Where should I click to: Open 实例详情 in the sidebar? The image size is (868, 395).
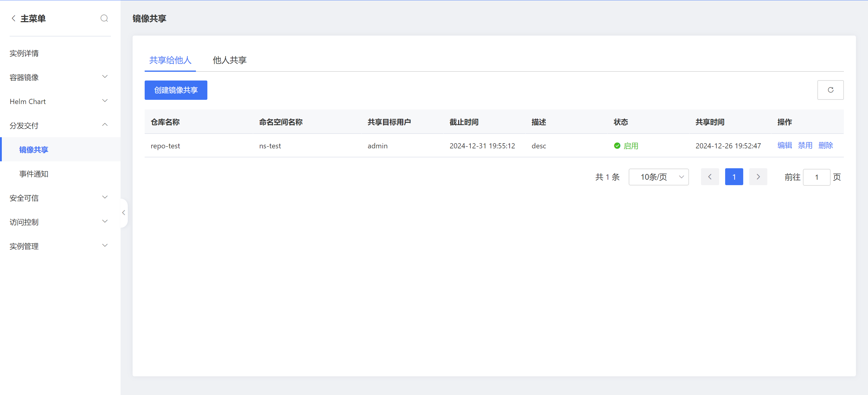(x=24, y=53)
